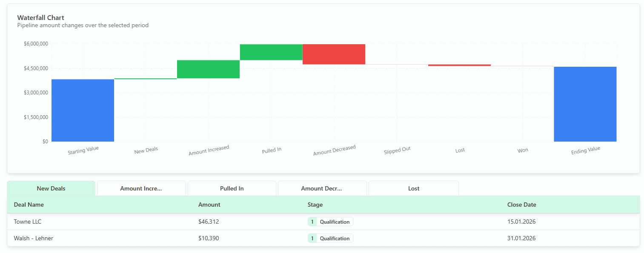Select the New Deals tab

point(51,188)
